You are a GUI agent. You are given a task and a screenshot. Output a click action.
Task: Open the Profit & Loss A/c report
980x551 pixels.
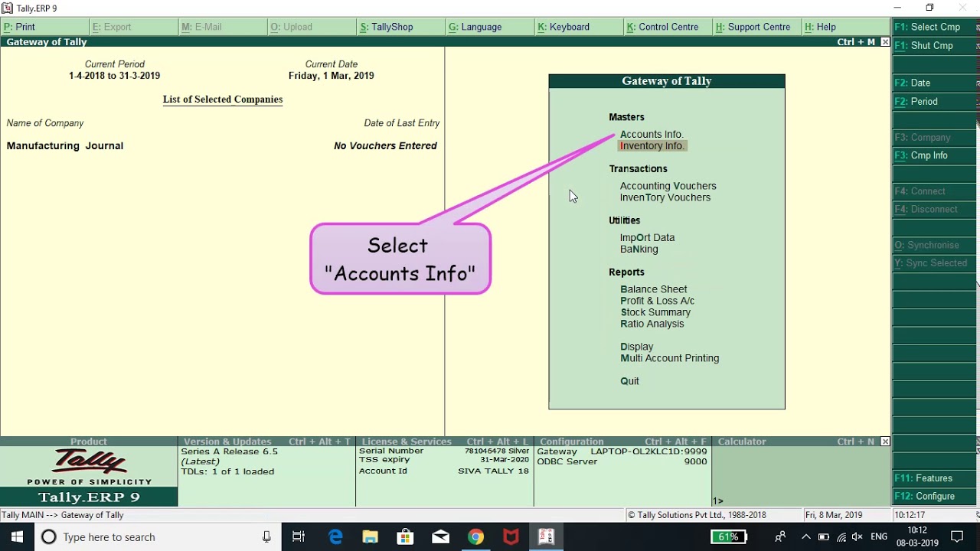point(658,301)
